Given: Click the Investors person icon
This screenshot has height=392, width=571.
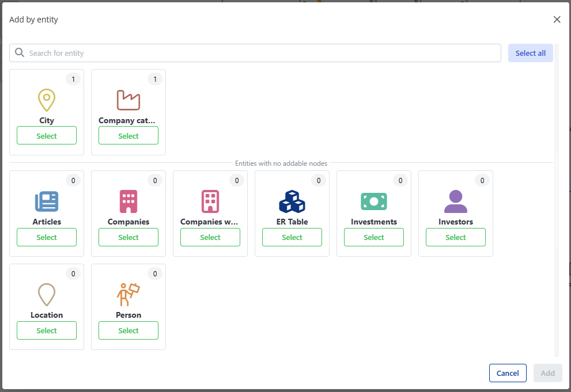Looking at the screenshot, I should 456,201.
